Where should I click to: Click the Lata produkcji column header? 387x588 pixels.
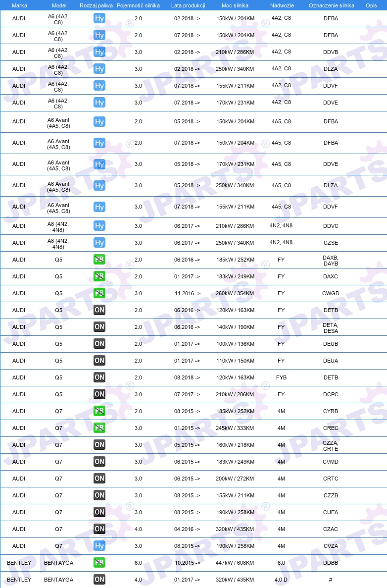click(x=188, y=5)
